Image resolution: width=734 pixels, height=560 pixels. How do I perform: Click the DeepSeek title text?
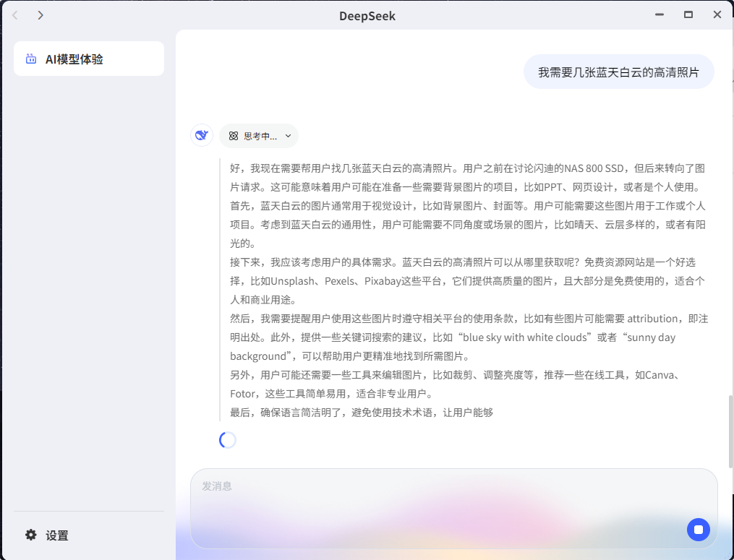click(367, 16)
